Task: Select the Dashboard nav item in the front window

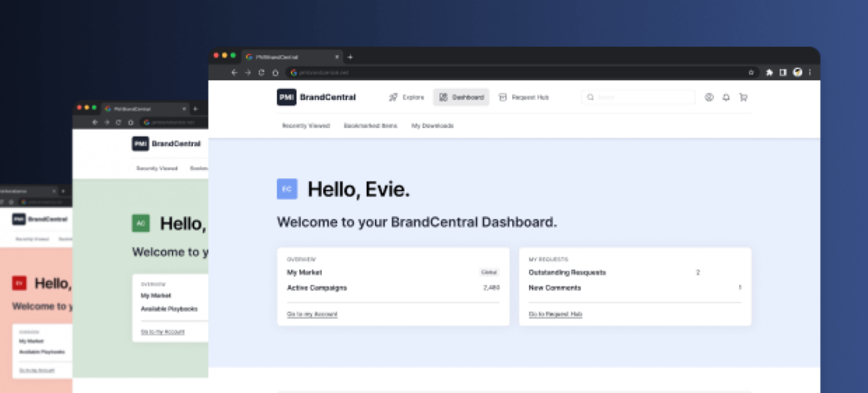Action: click(x=461, y=97)
